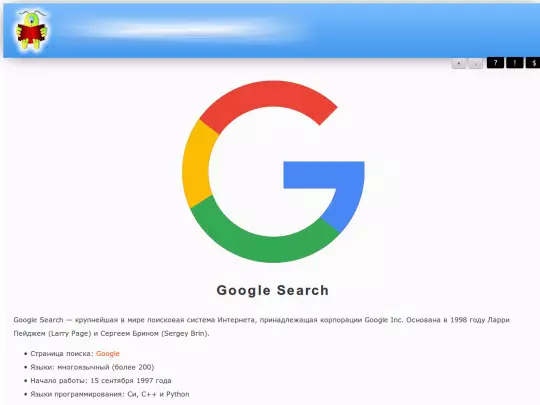Click the Google Inc. text in the description
Screen dimensions: 540x405
pyautogui.click(x=383, y=320)
